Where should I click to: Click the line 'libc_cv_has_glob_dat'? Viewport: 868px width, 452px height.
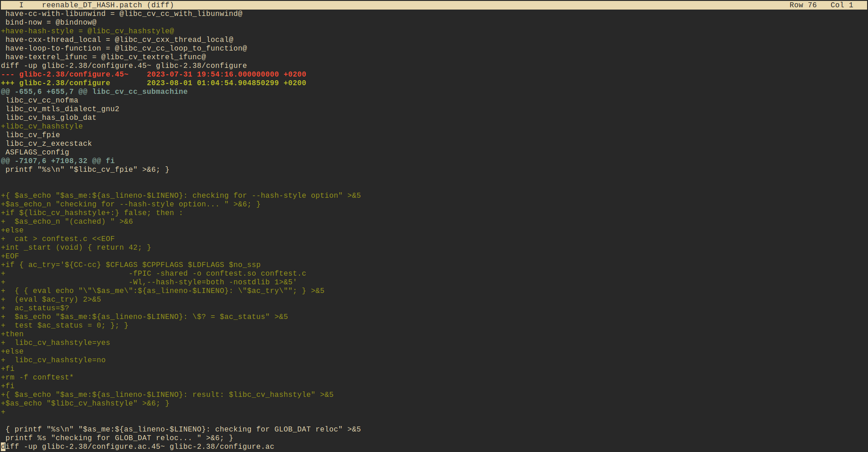click(x=51, y=118)
